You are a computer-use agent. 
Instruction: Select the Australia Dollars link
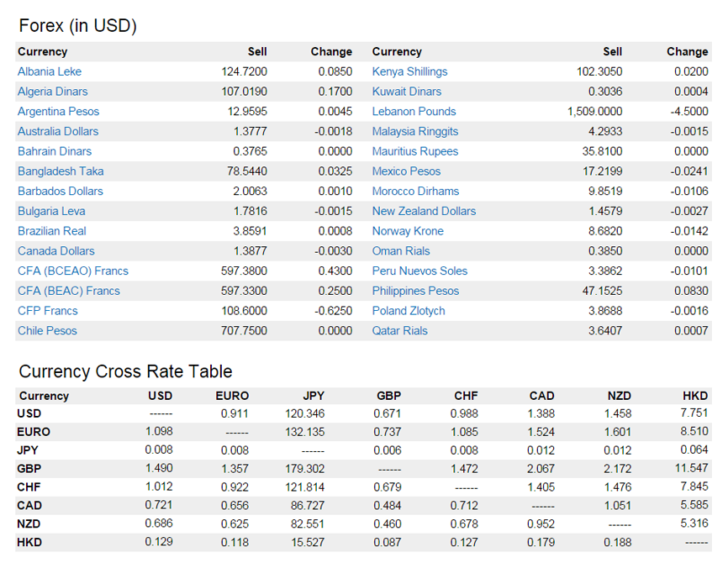pyautogui.click(x=58, y=131)
